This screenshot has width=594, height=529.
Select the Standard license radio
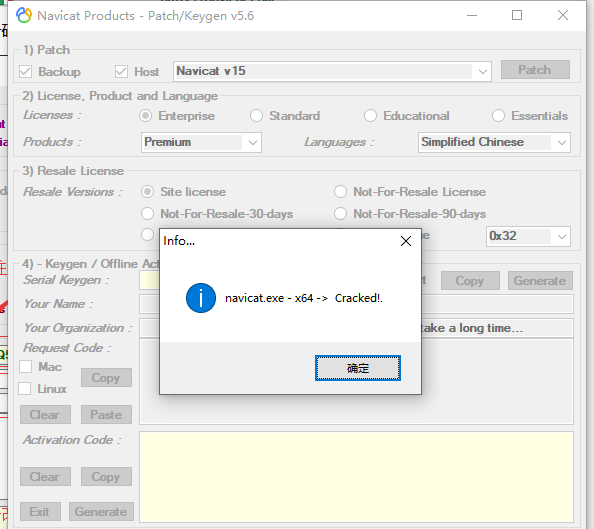click(256, 116)
